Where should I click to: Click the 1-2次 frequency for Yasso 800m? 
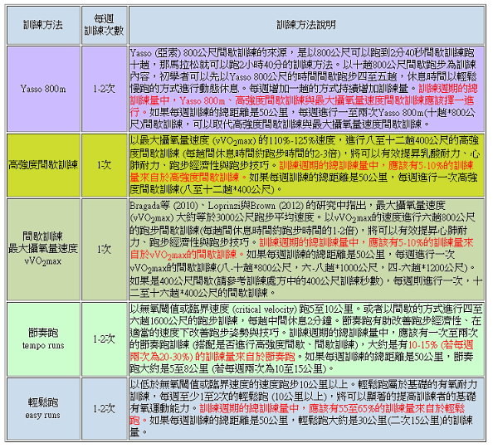pos(105,89)
